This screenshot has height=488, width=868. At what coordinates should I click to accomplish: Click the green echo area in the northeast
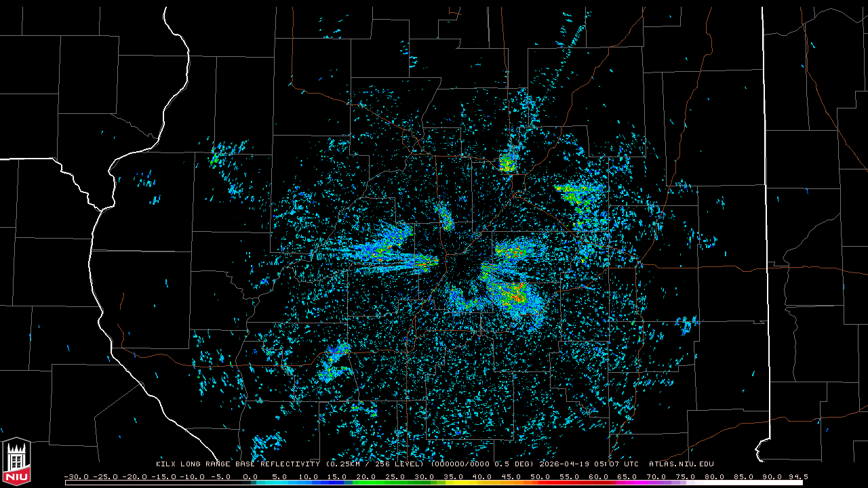[576, 195]
